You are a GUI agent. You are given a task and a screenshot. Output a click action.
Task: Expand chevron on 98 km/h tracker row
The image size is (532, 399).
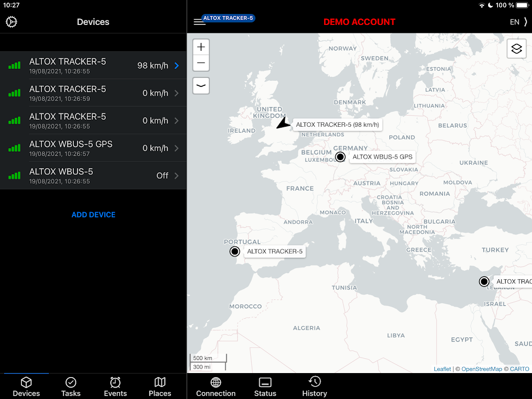click(x=177, y=65)
